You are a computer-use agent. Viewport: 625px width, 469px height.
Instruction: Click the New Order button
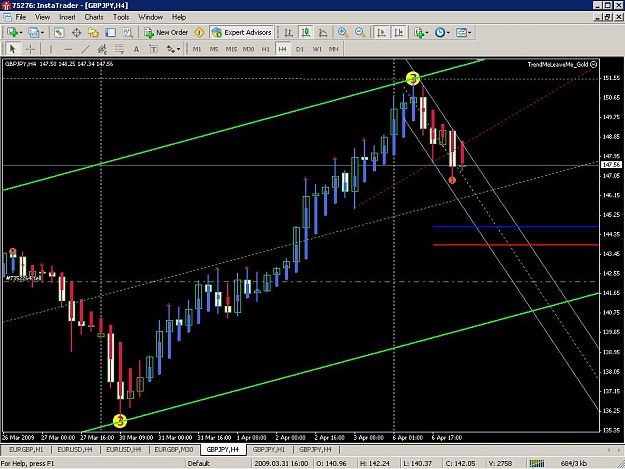(166, 32)
